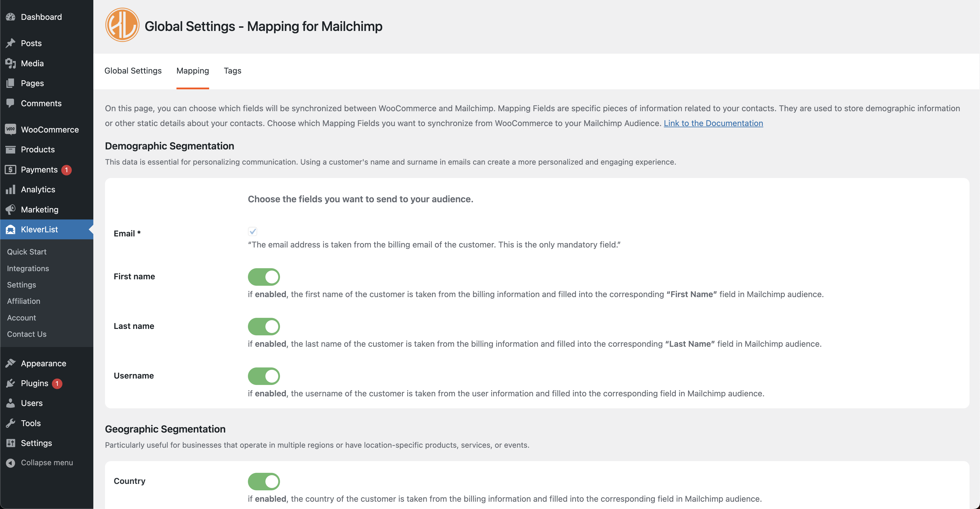This screenshot has width=980, height=509.
Task: Click the Payments dollar icon
Action: [11, 169]
